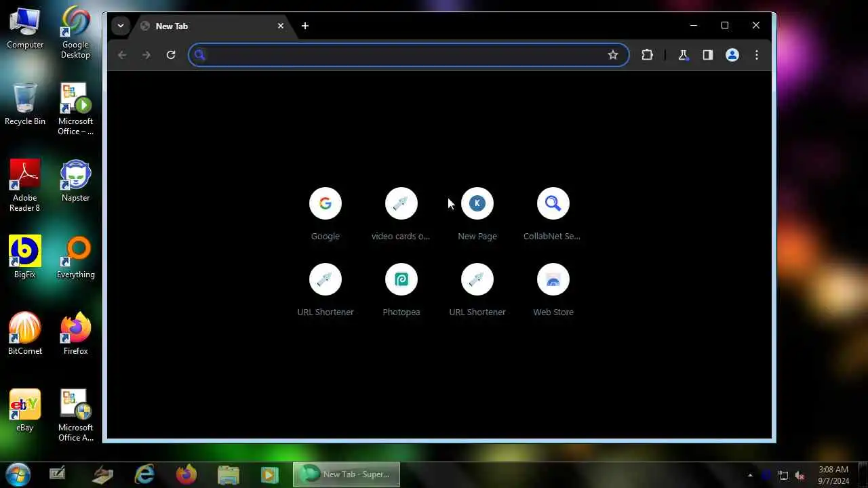Open the clock showing 3:08 AM

tap(833, 474)
